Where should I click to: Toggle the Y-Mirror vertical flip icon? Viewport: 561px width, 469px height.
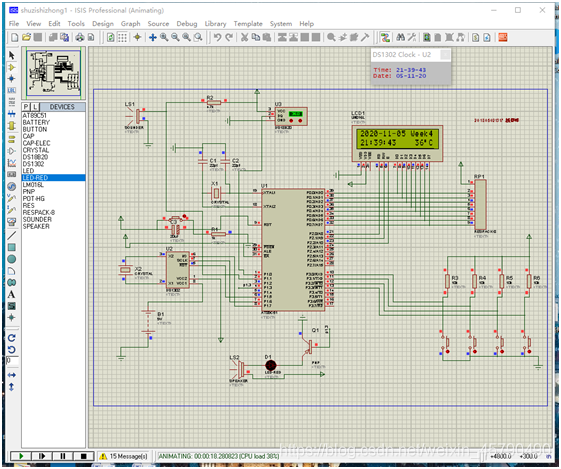click(x=11, y=387)
